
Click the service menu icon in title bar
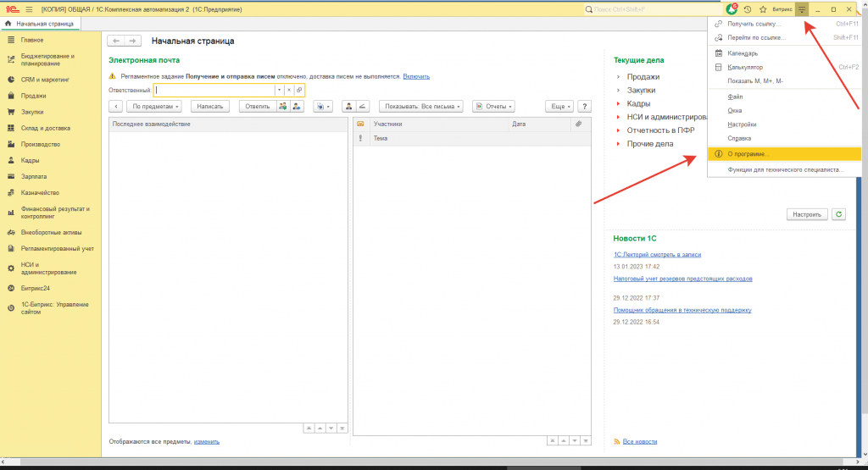click(802, 8)
